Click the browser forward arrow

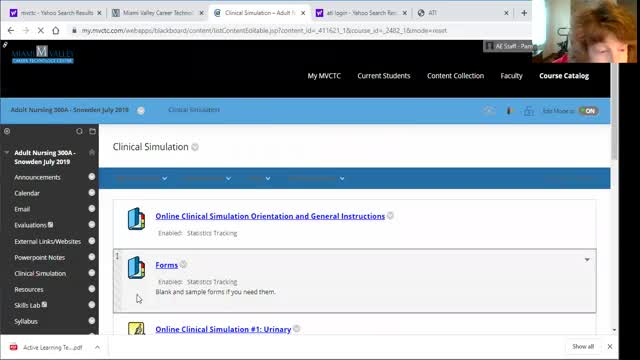click(x=26, y=30)
